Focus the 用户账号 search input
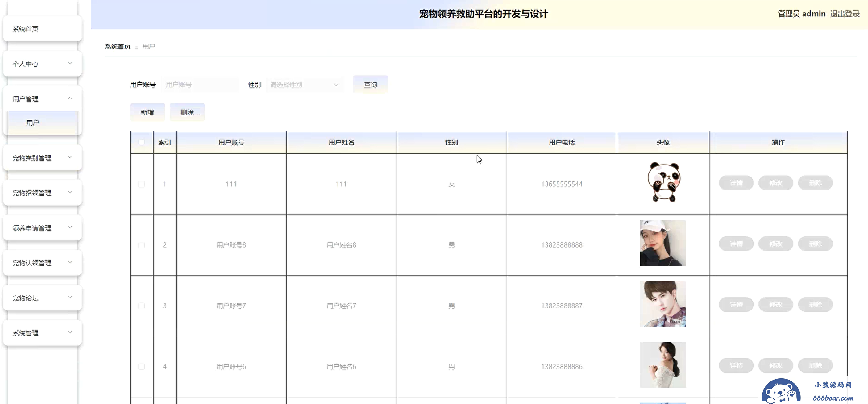The width and height of the screenshot is (868, 404). [x=200, y=85]
